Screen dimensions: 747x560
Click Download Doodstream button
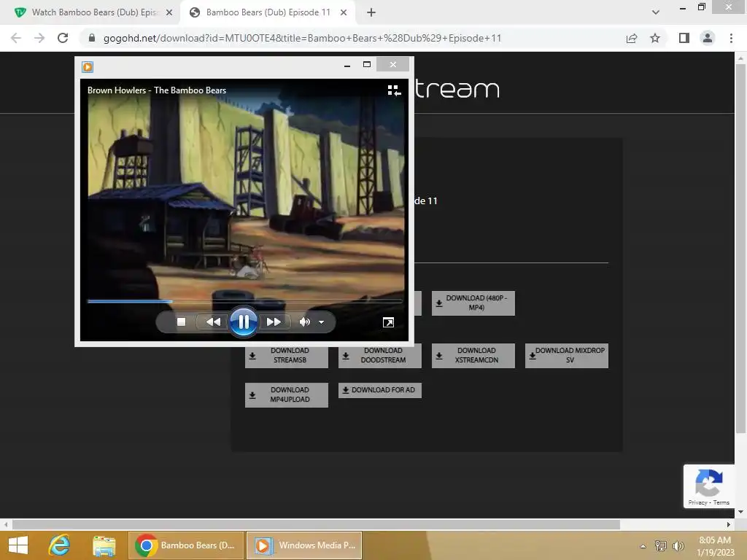[x=379, y=355]
